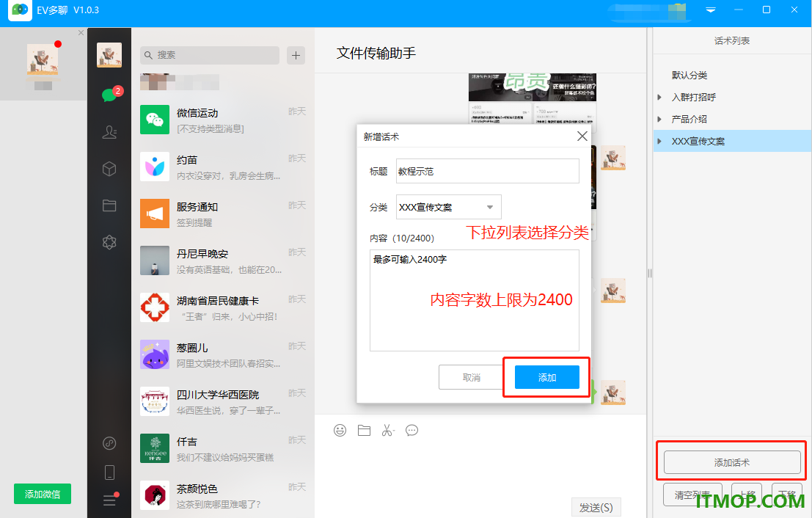Open the 微信运动 chat
Viewport: 812px width, 518px height.
(223, 120)
